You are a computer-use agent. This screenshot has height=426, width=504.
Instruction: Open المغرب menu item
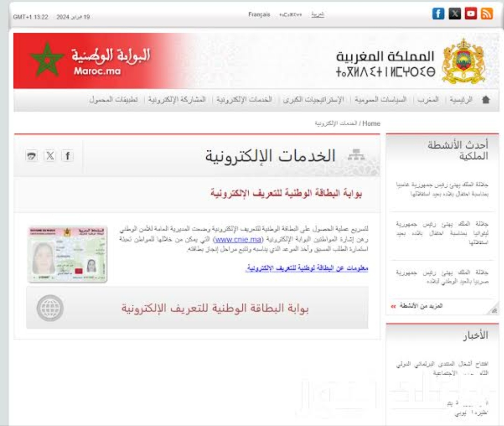click(428, 100)
